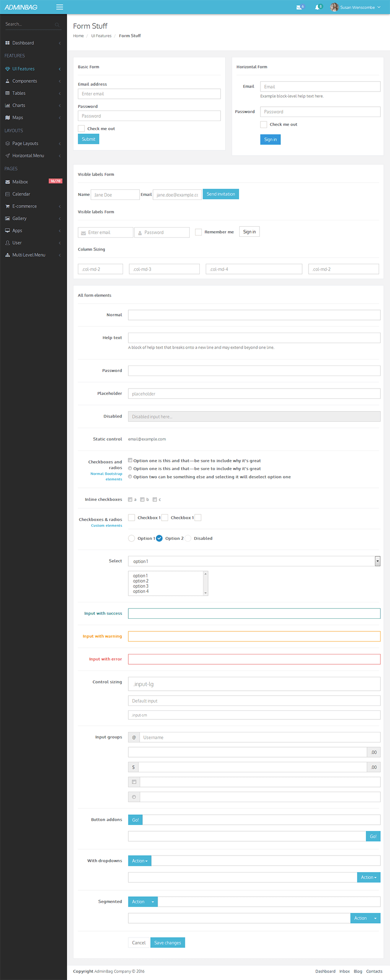Click the Charts bar-graph icon
The width and height of the screenshot is (390, 980).
point(7,105)
